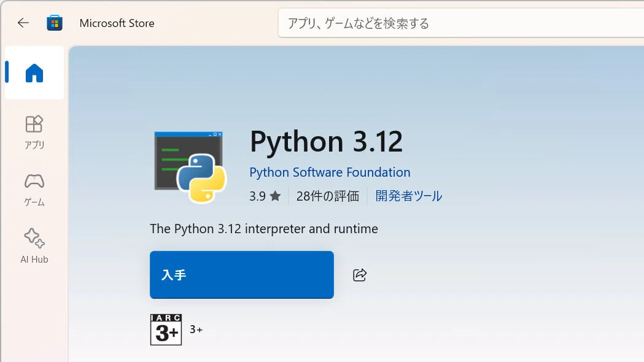The image size is (644, 362).
Task: View the 28件の評価 reviews
Action: pyautogui.click(x=328, y=196)
